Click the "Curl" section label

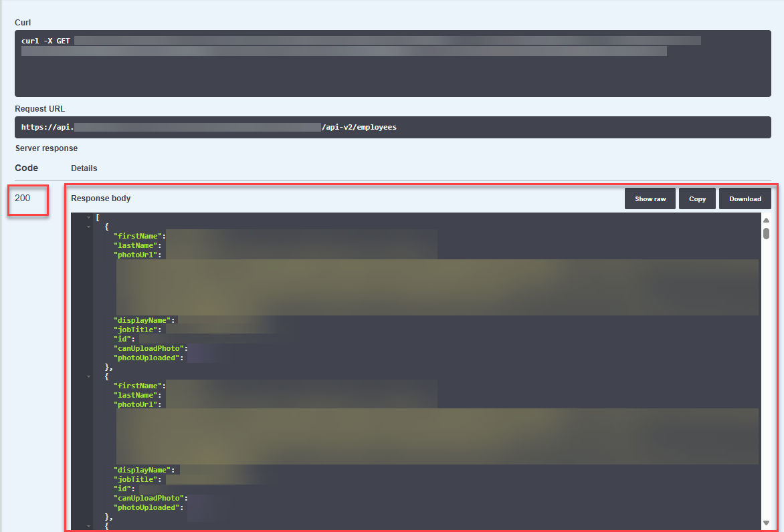tap(23, 23)
